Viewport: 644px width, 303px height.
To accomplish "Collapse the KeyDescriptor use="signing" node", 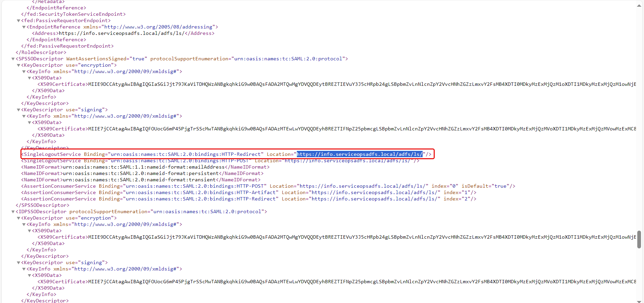I will [x=18, y=110].
